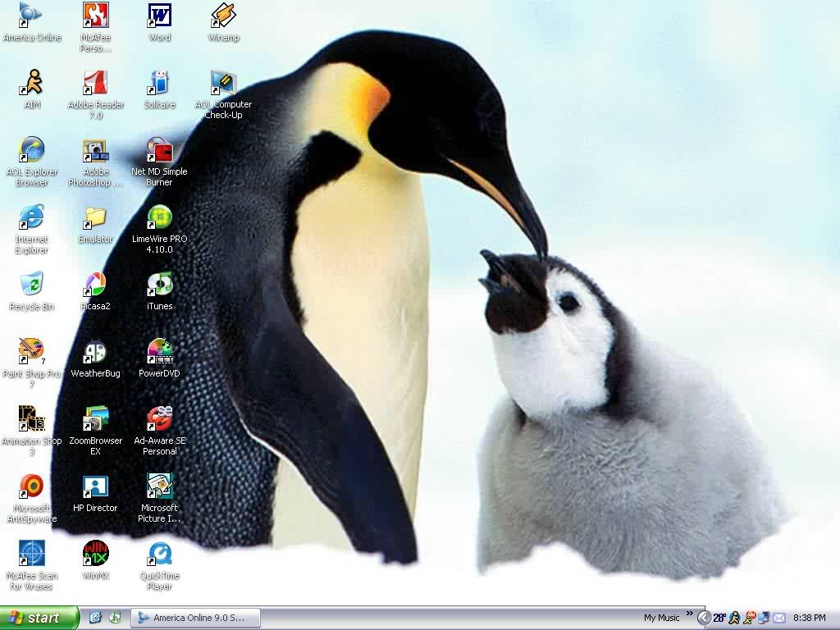Open LimeWire PRO 4.10.0 shortcut
Screen dimensions: 840x630
[159, 218]
